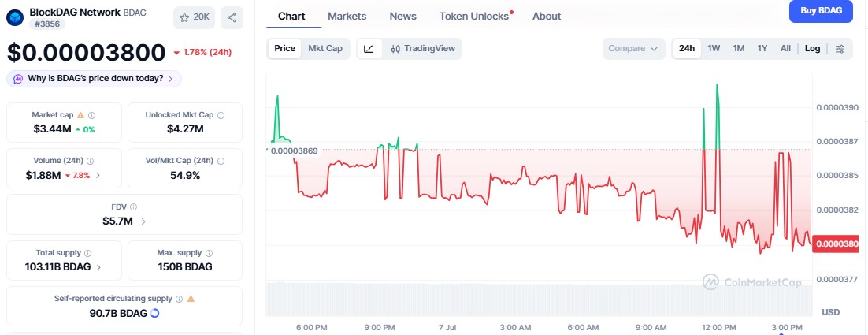Expand the FDV details chevron
Image resolution: width=868 pixels, height=335 pixels.
coord(143,221)
